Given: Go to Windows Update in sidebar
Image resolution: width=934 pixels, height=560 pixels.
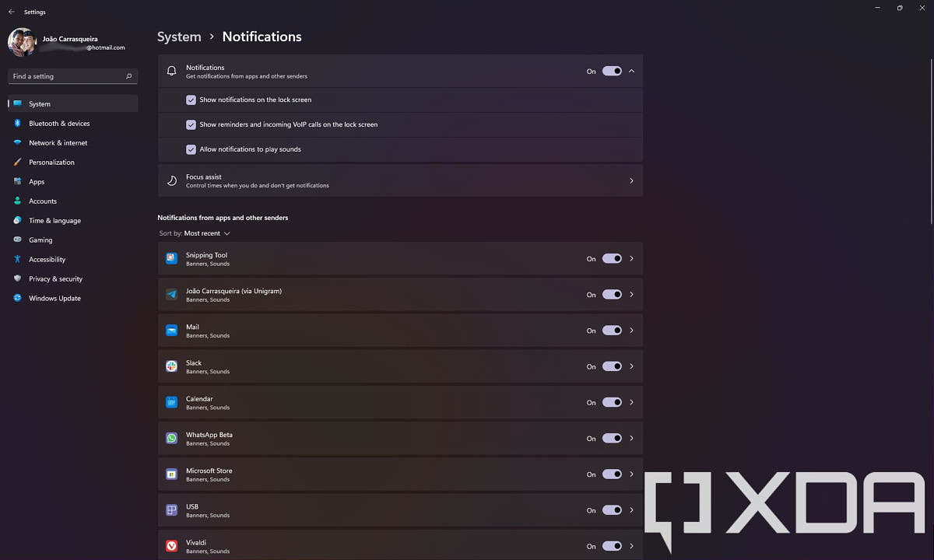Looking at the screenshot, I should [x=54, y=299].
